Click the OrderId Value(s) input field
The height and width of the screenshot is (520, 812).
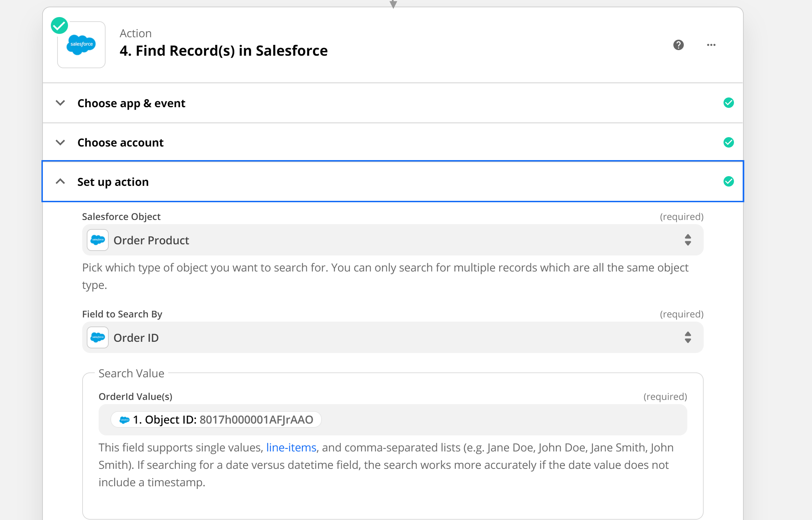pos(393,420)
